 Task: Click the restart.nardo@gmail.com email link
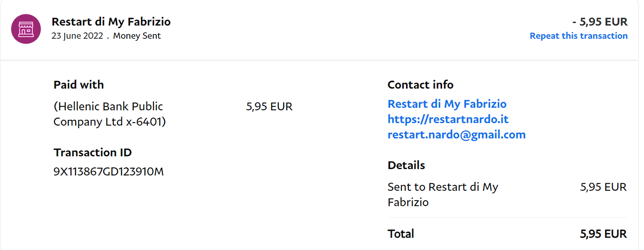(x=456, y=135)
